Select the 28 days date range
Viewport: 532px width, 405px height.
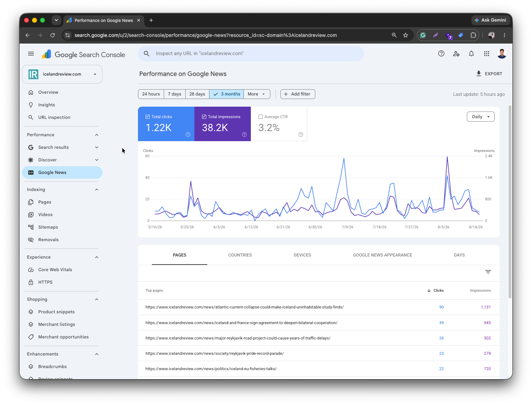(x=197, y=94)
